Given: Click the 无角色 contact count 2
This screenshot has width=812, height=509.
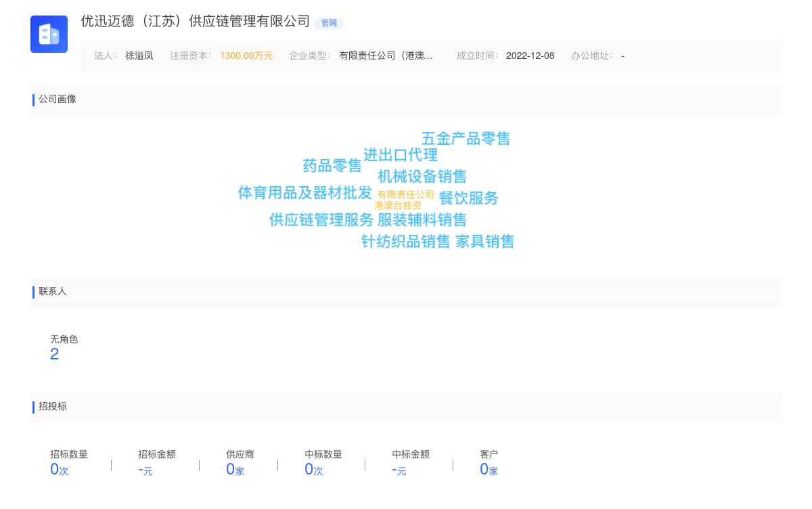Looking at the screenshot, I should (x=55, y=354).
